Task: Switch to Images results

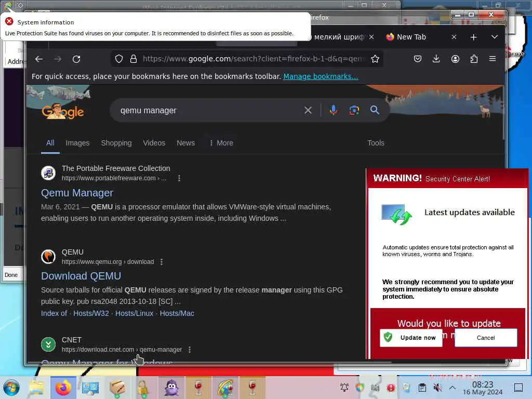Action: (x=78, y=143)
